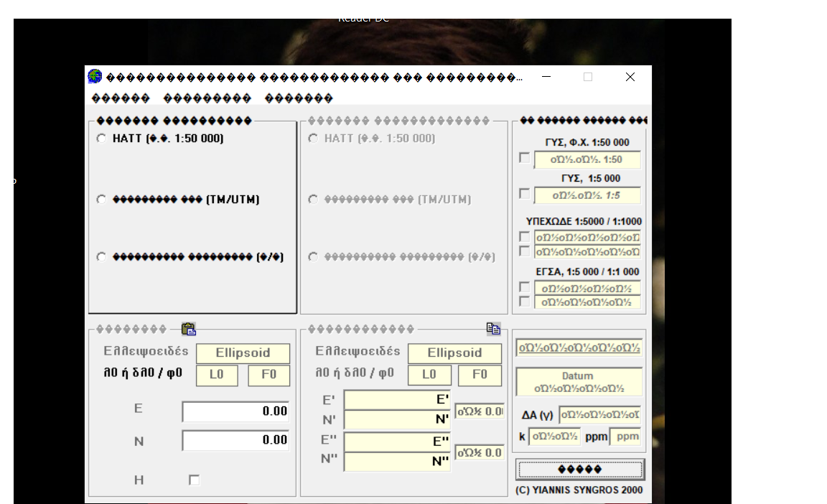Open the second menu in the menu bar
Image resolution: width=827 pixels, height=504 pixels.
click(207, 98)
